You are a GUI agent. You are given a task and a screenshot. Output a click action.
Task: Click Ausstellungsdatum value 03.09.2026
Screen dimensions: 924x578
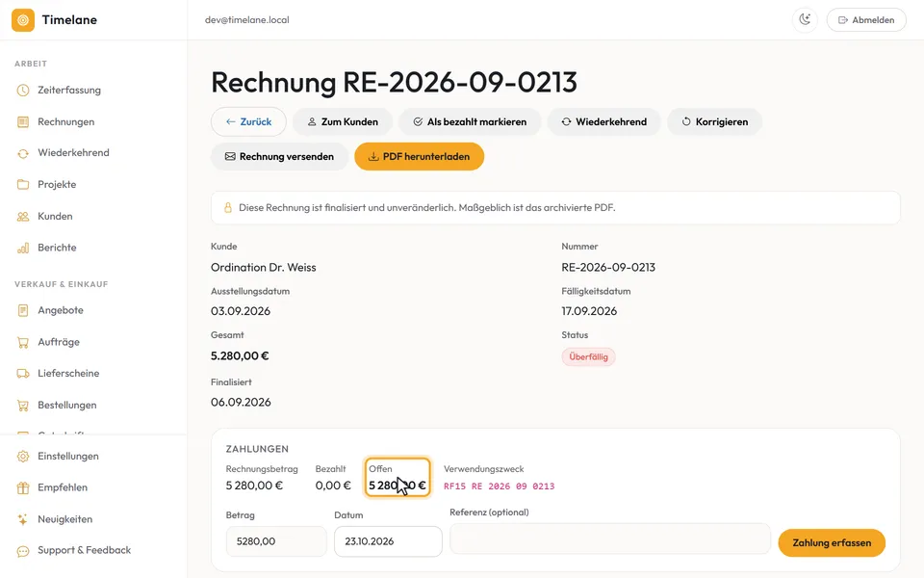click(241, 311)
